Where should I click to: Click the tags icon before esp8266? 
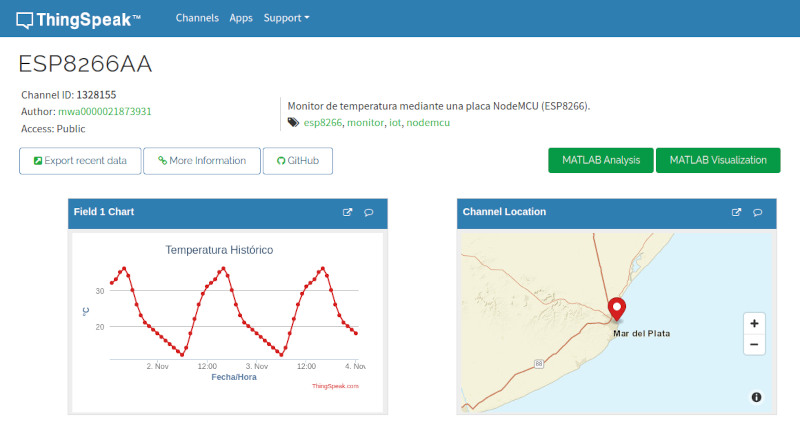click(x=293, y=122)
